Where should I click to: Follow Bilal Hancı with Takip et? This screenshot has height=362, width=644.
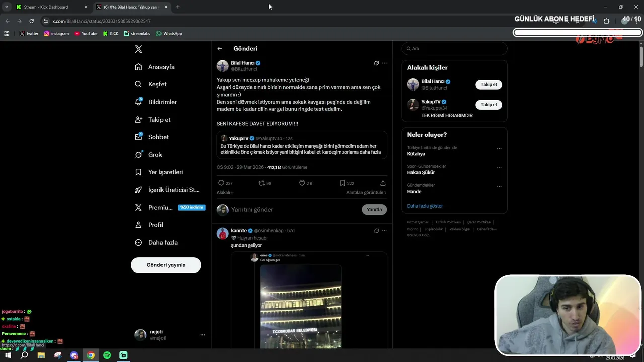coord(489,85)
